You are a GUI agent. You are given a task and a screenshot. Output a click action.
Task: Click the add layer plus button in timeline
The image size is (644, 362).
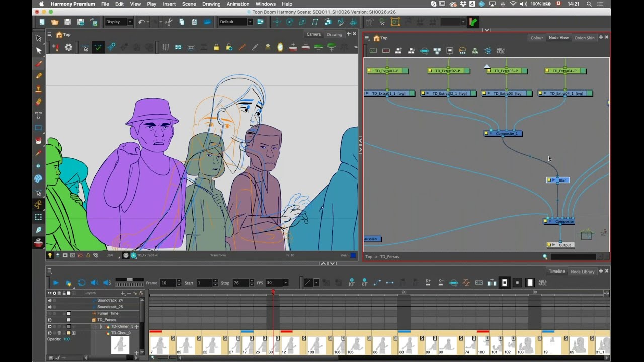pos(122,293)
